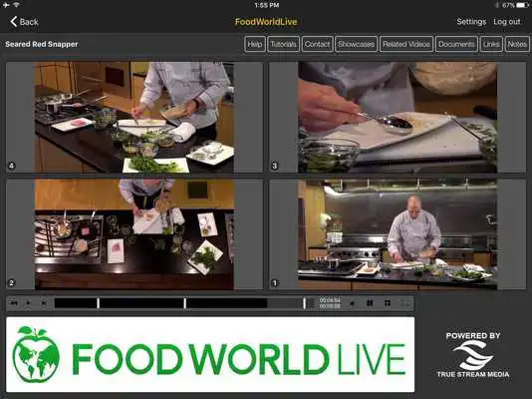The height and width of the screenshot is (399, 532).
Task: Click the battery indicator in status bar
Action: [522, 5]
